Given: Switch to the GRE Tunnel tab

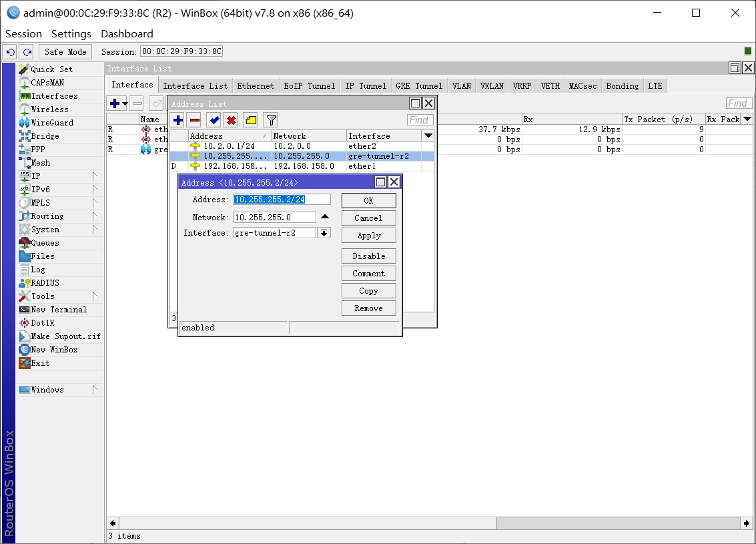Looking at the screenshot, I should (x=419, y=86).
